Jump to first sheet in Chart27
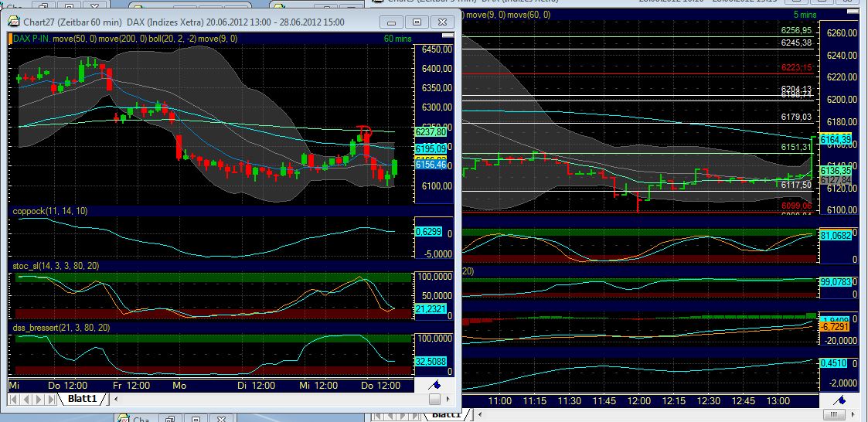 (15, 399)
